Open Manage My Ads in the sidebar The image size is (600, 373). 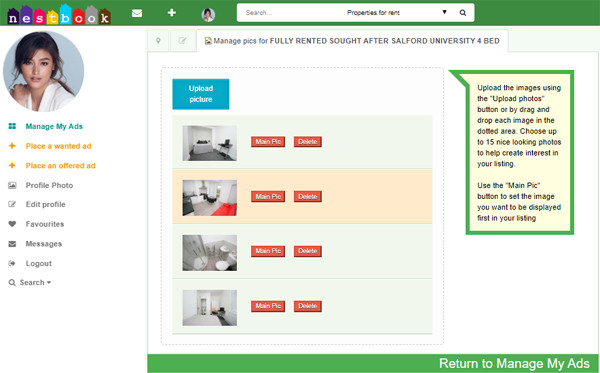[54, 126]
